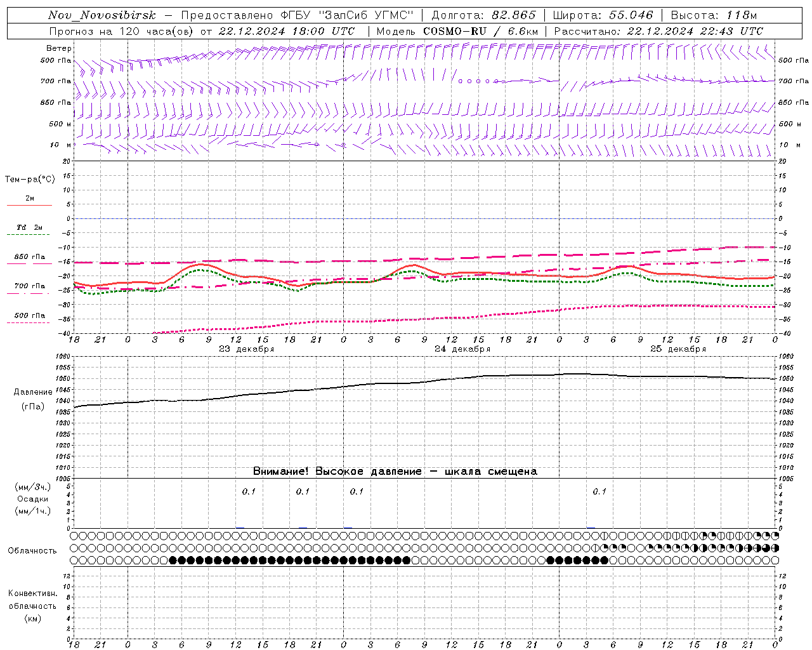Viewport: 812px width, 650px height.
Task: Click the 25 декабря date label
Action: [678, 349]
